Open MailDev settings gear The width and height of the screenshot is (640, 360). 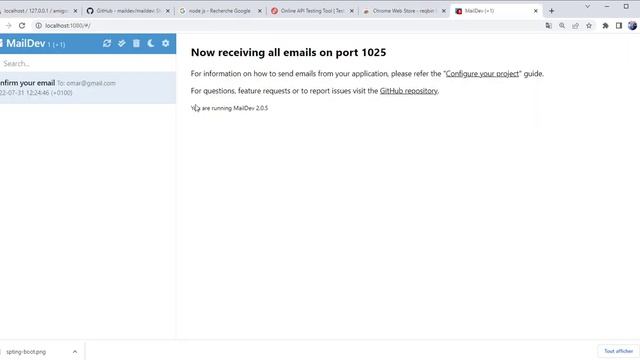(165, 43)
